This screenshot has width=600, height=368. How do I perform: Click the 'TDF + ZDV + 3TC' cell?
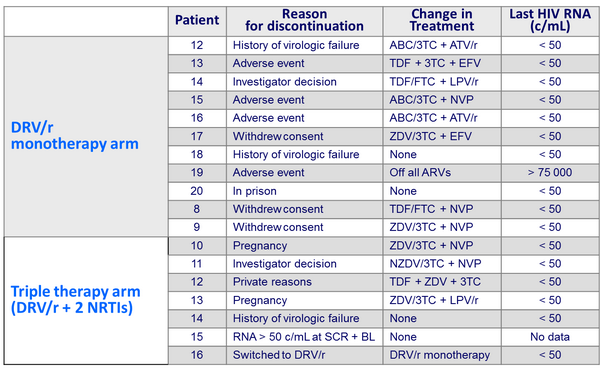point(435,282)
